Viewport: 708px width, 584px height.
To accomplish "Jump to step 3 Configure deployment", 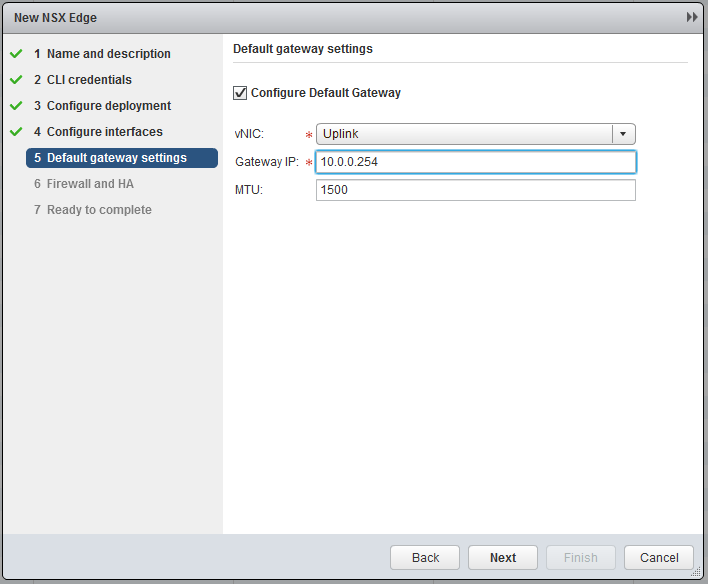I will pos(108,106).
